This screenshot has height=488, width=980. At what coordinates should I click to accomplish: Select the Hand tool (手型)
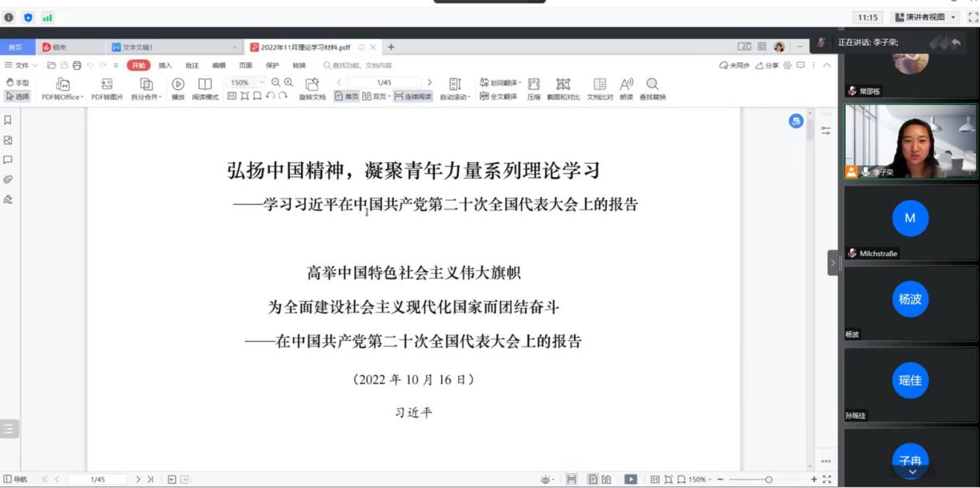coord(15,83)
